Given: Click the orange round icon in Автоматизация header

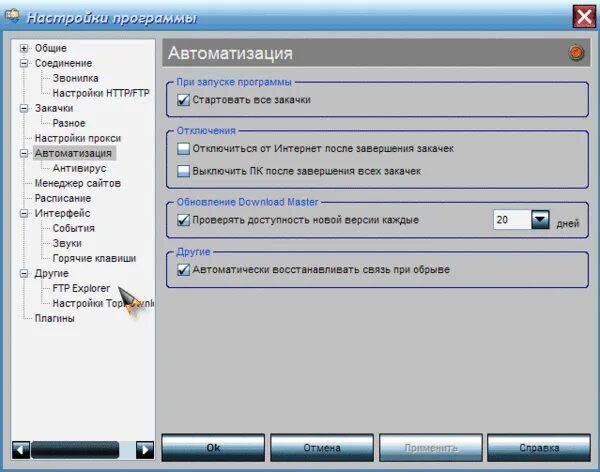Looking at the screenshot, I should [x=576, y=53].
